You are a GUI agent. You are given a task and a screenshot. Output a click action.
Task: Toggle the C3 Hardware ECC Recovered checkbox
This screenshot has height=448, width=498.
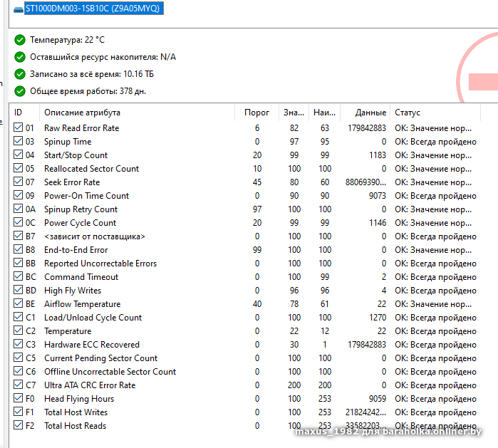coord(18,344)
